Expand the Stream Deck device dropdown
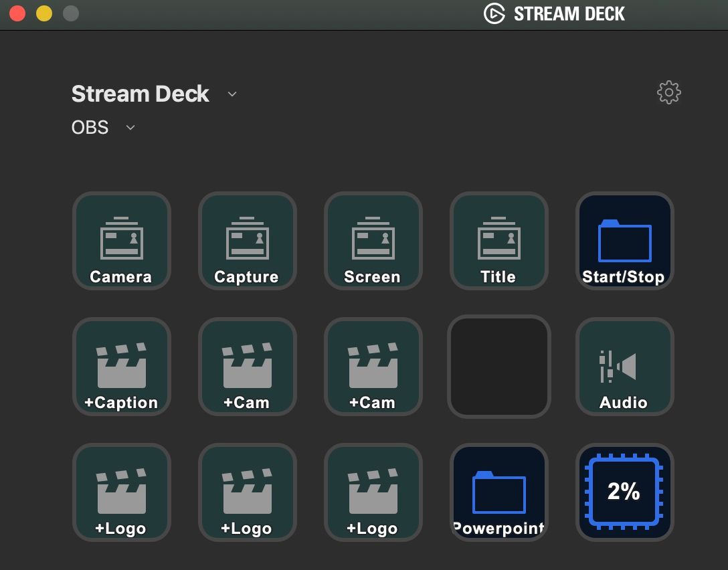The image size is (728, 570). [232, 94]
